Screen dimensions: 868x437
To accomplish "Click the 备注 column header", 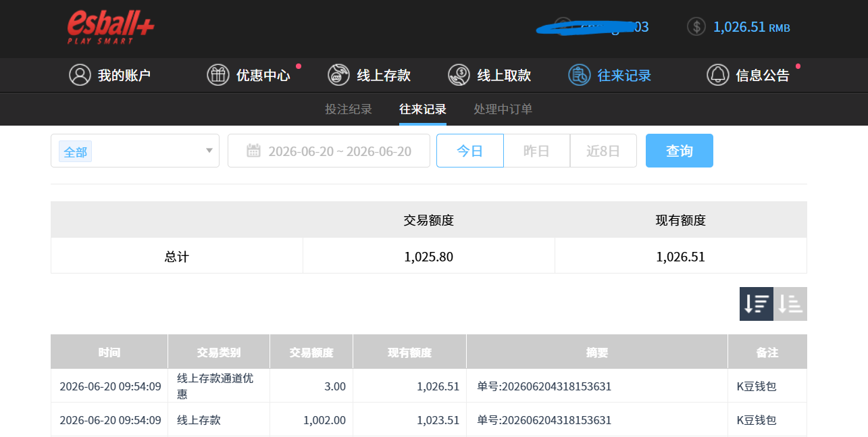I will tap(767, 352).
